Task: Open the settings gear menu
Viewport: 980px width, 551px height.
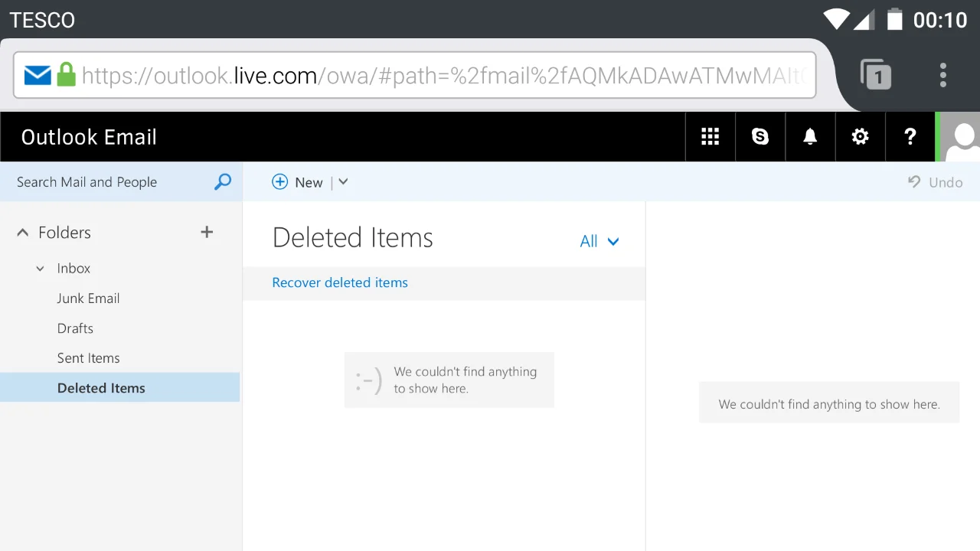Action: [861, 137]
